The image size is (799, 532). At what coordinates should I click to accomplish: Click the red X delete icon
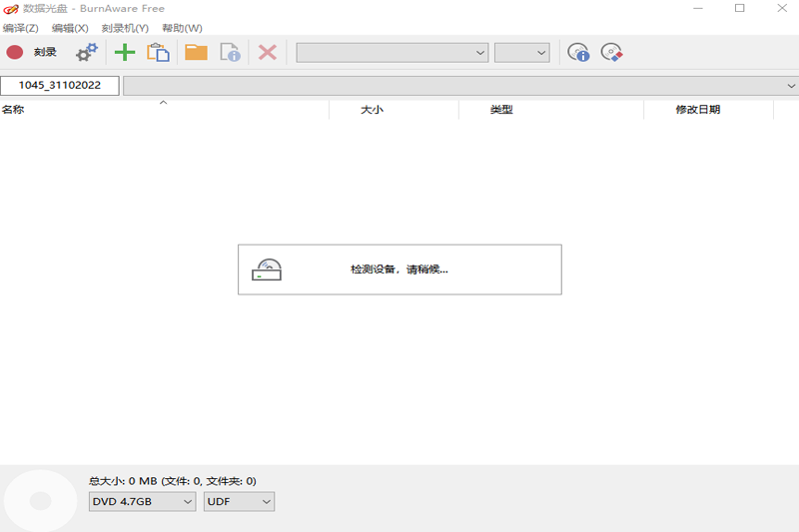(x=268, y=52)
